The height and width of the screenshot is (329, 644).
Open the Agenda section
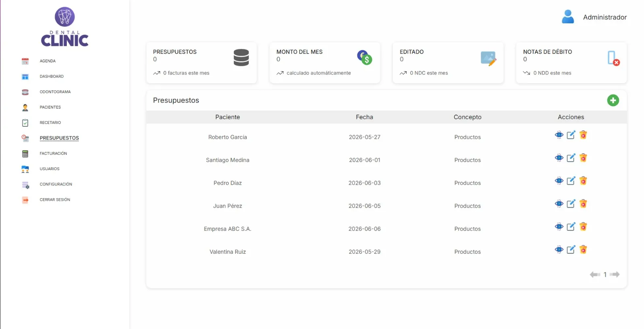[x=47, y=61]
